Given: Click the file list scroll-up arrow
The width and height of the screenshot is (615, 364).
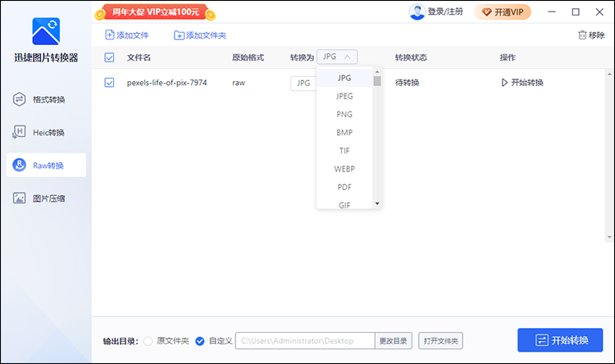Looking at the screenshot, I should [x=609, y=74].
